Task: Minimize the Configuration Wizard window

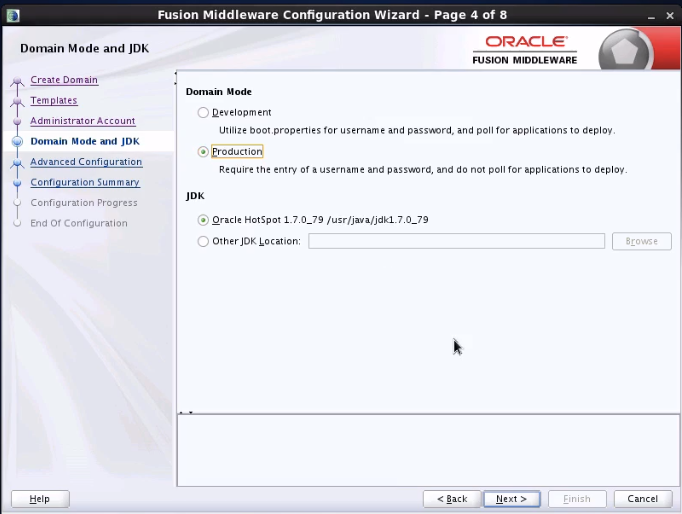Action: click(651, 16)
